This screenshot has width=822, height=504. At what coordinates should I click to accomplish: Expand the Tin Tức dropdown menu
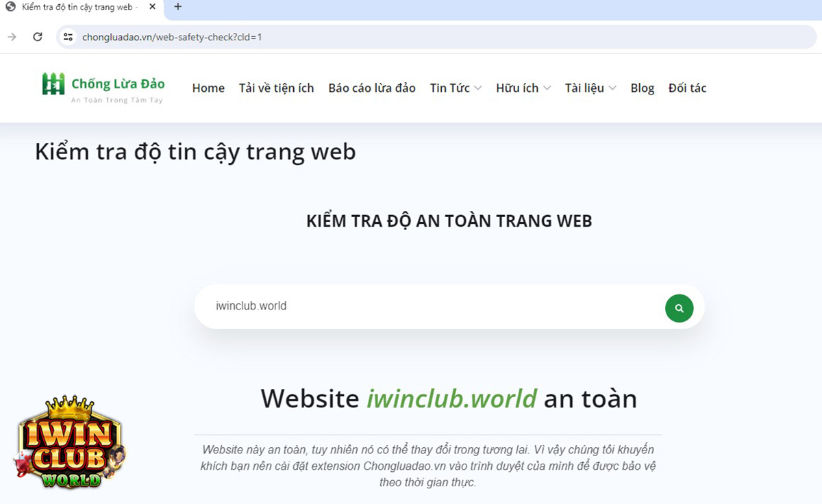[x=456, y=88]
